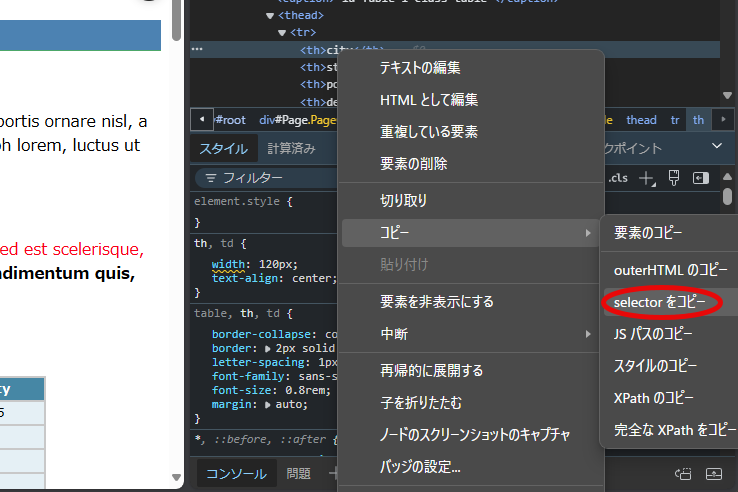Select th in the breadcrumb trail
The image size is (738, 492).
pyautogui.click(x=698, y=120)
